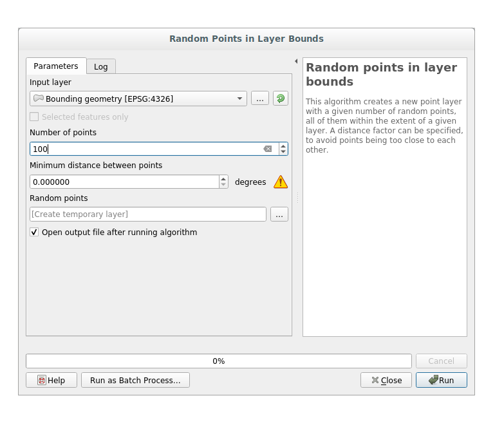Click the 0% progress bar

click(x=218, y=361)
